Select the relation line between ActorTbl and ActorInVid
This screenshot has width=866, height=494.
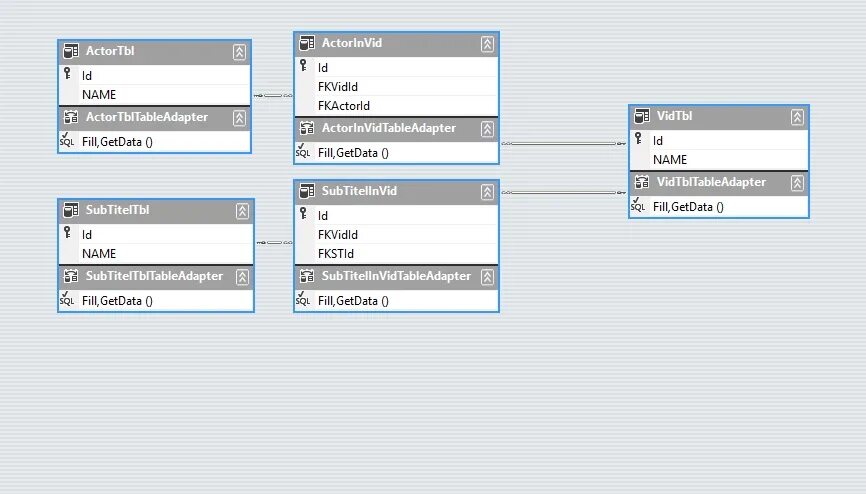tap(273, 96)
